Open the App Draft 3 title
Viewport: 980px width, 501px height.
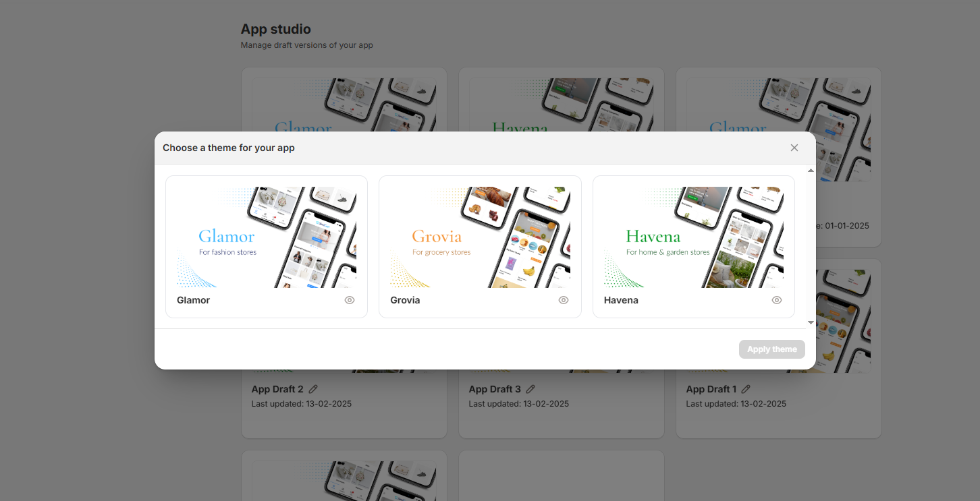point(495,389)
